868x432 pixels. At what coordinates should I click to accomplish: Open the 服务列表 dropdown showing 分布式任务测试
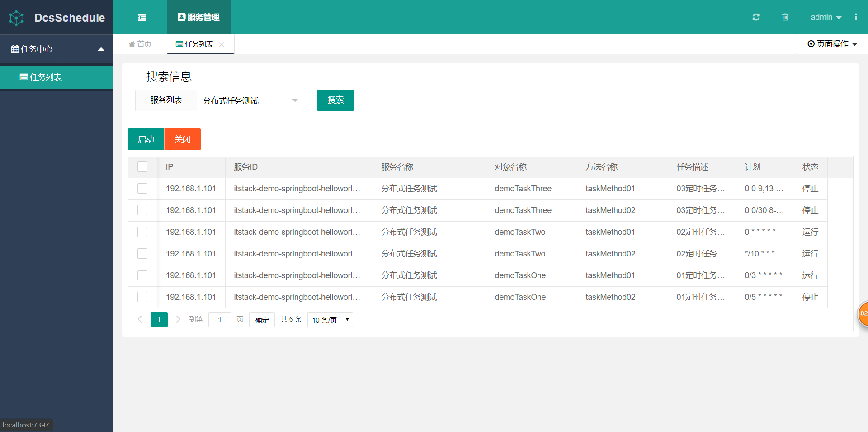tap(250, 100)
